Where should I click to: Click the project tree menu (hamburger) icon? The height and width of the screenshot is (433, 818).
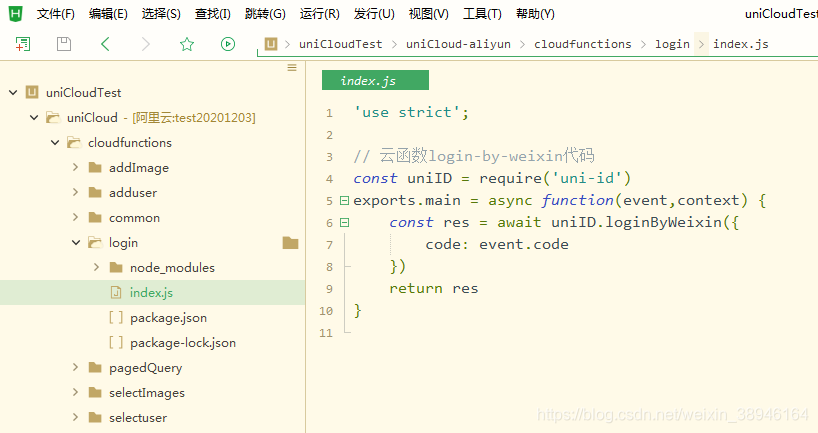292,67
